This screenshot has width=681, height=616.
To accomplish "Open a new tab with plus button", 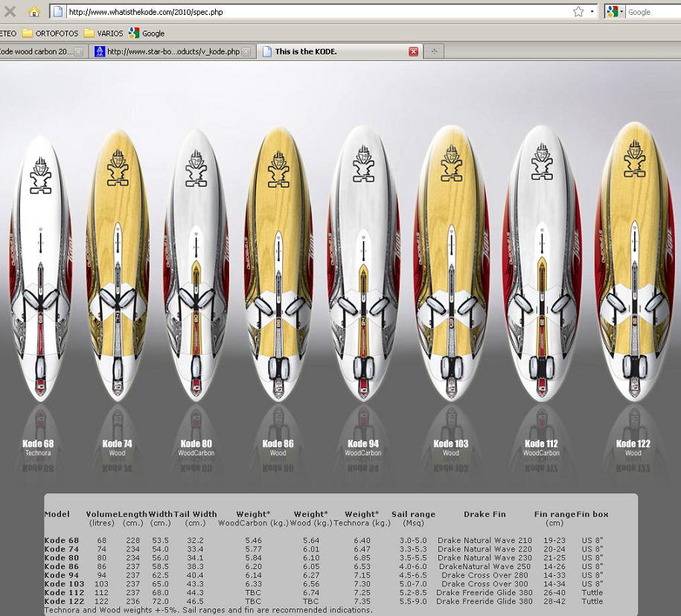I will click(434, 51).
